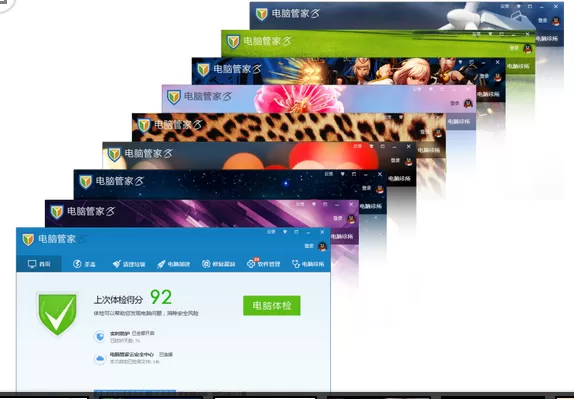The image size is (574, 399).
Task: Open the 首页 tab in the blue window
Action: point(39,264)
